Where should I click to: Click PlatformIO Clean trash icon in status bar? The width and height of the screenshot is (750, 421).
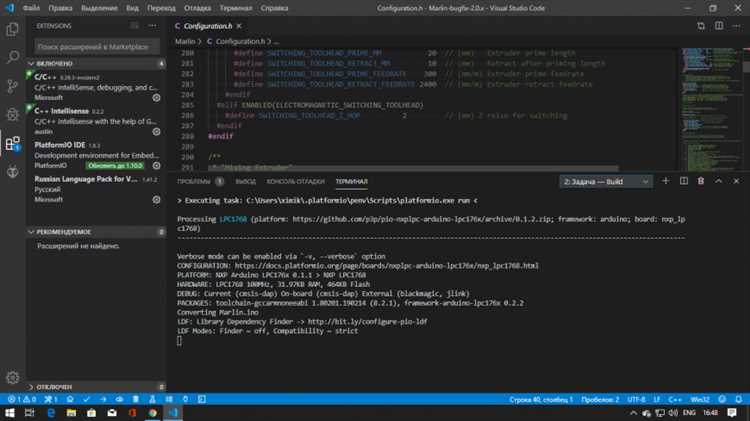136,399
